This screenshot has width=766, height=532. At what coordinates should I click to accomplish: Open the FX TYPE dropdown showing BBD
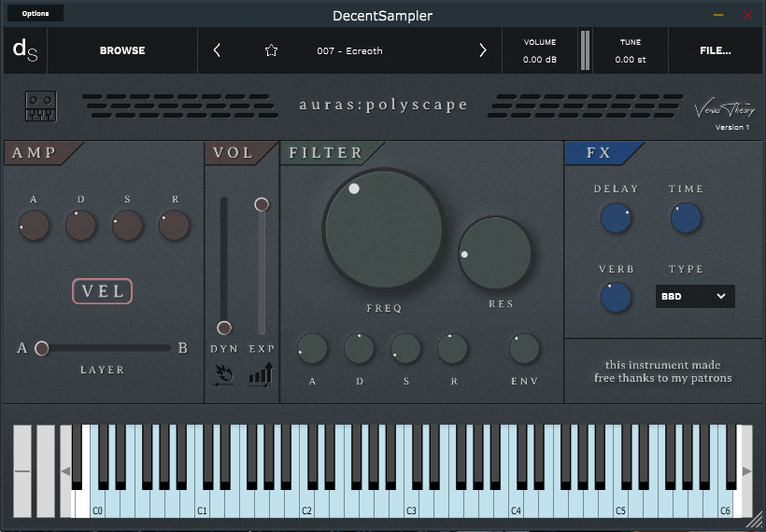tap(695, 296)
